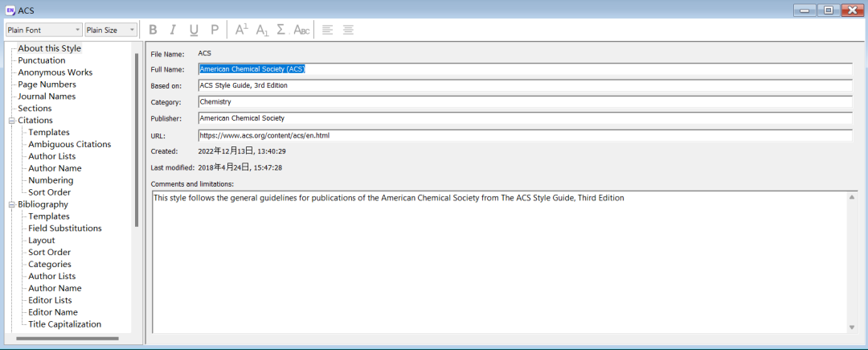Click the Publisher input field

click(526, 118)
